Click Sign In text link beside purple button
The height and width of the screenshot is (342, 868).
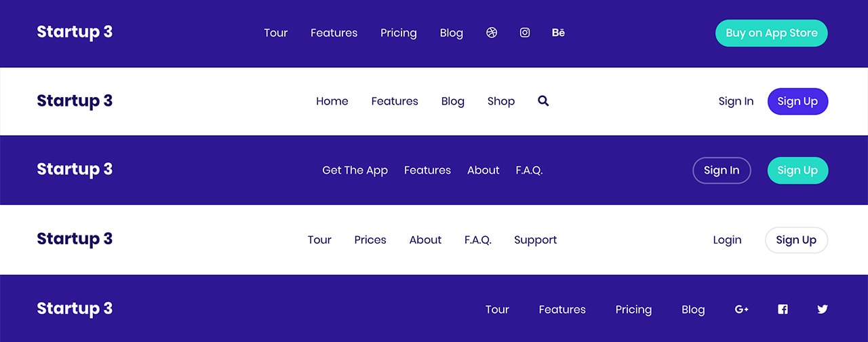(736, 101)
